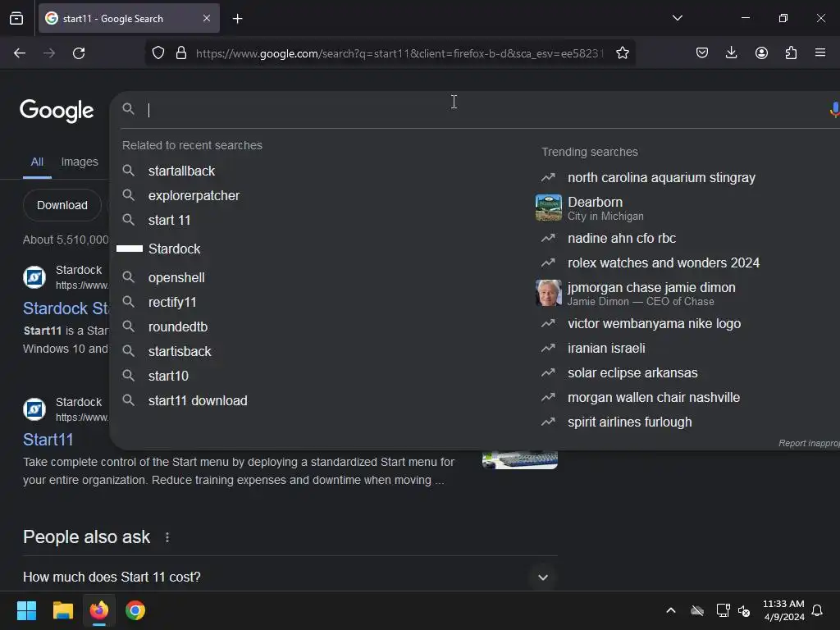
Task: Click the Download filter chip
Action: pyautogui.click(x=62, y=205)
